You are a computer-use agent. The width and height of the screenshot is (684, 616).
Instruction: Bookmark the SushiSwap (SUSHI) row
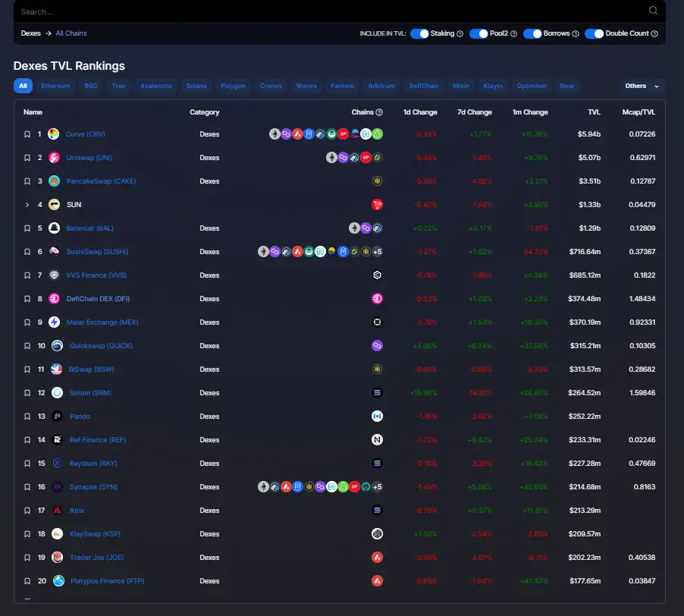point(27,252)
